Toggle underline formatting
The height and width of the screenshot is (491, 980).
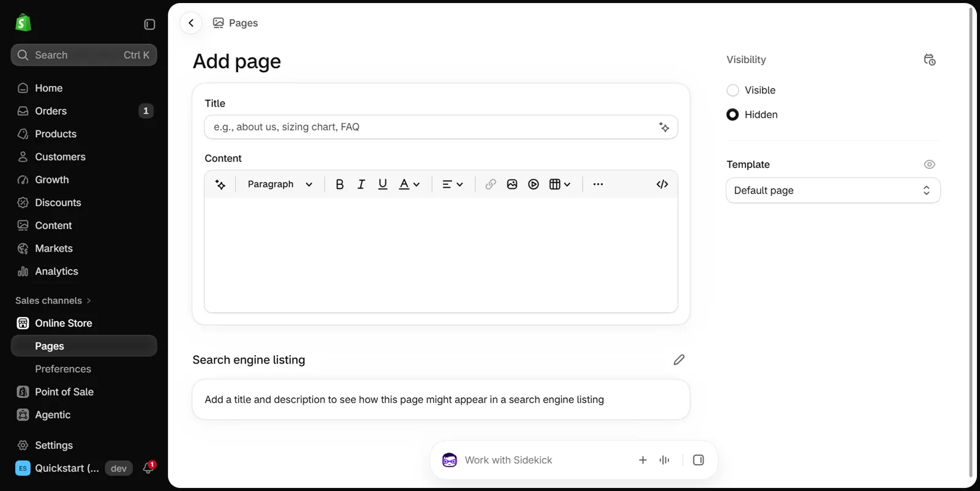[383, 184]
